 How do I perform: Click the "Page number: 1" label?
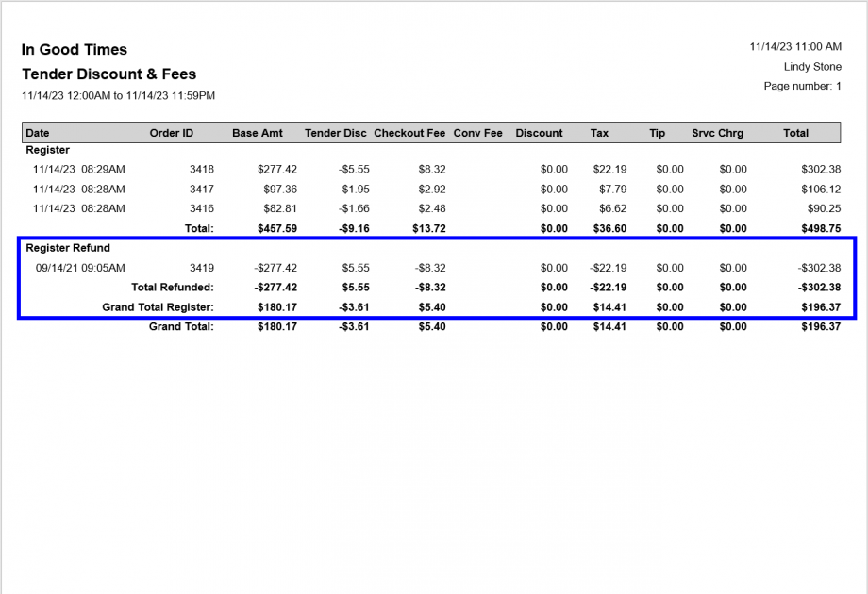[803, 87]
